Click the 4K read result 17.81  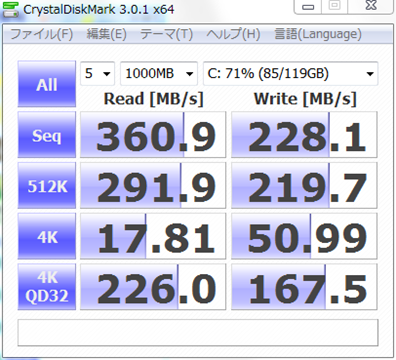pyautogui.click(x=153, y=236)
